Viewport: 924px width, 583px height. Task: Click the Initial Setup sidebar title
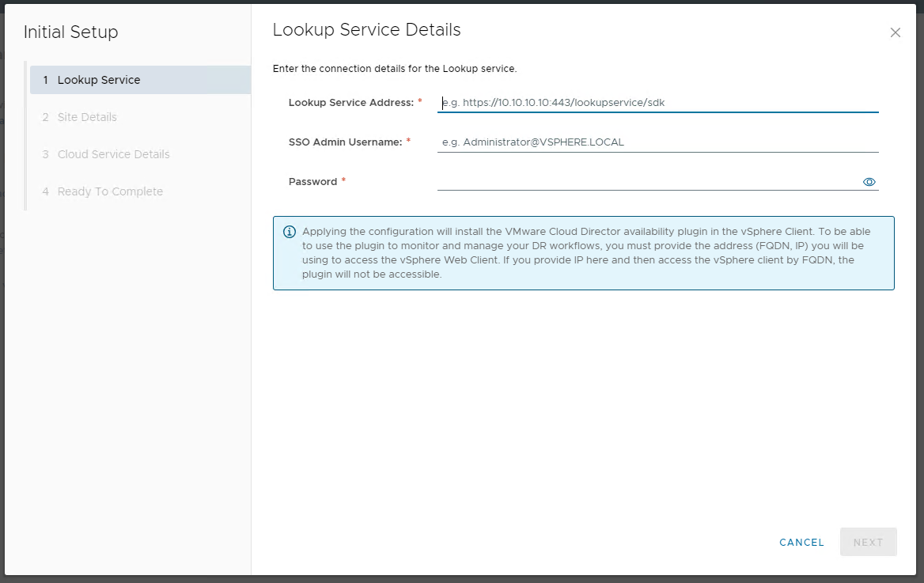point(70,32)
